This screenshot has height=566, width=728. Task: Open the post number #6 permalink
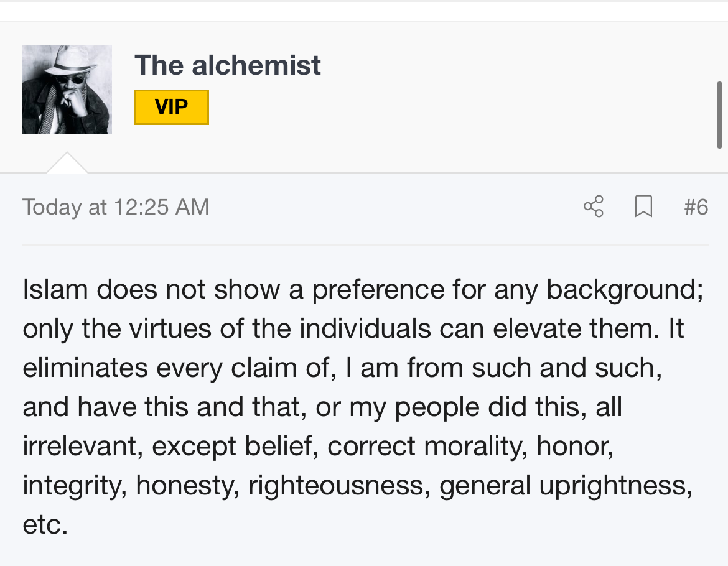(696, 207)
